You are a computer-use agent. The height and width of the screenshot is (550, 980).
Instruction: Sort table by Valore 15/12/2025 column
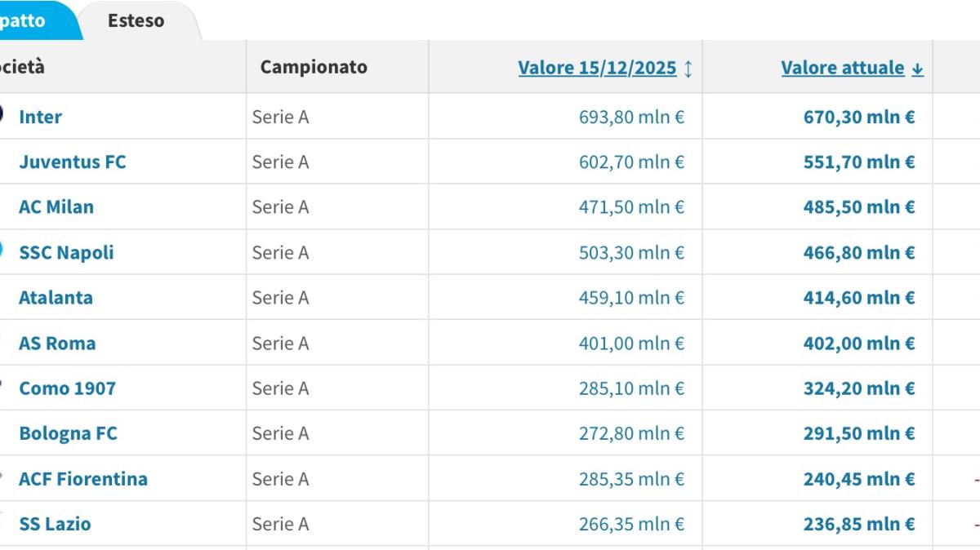coord(597,68)
